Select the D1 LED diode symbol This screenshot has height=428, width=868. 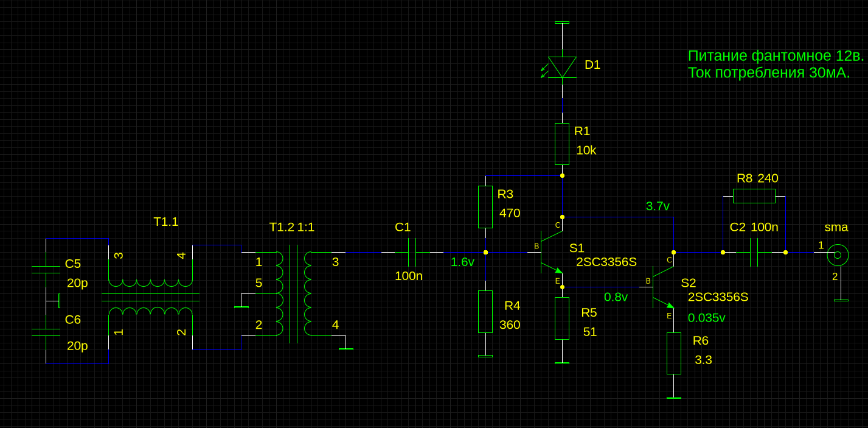[562, 66]
